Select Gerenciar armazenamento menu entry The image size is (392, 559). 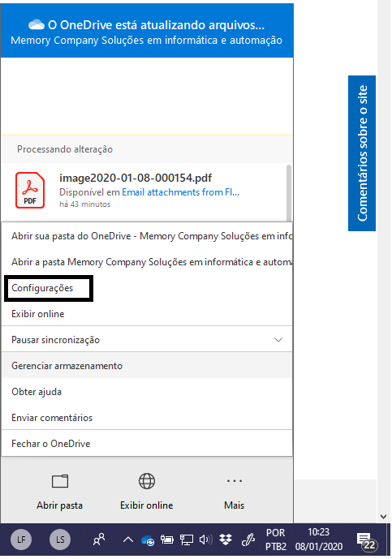click(x=147, y=366)
